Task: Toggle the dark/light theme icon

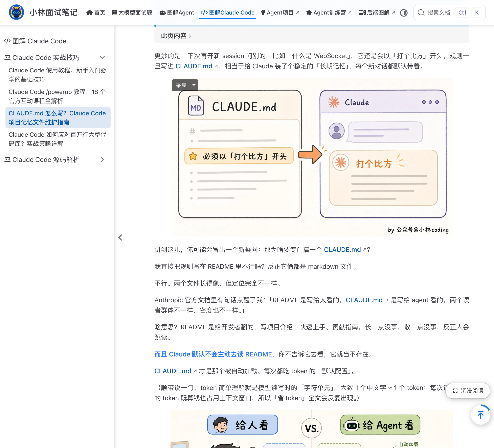Action: pyautogui.click(x=404, y=13)
